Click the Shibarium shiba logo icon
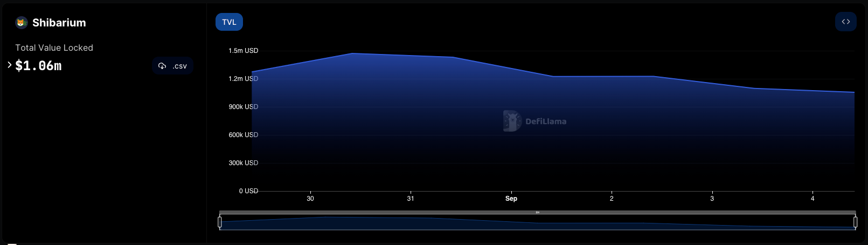Image resolution: width=868 pixels, height=245 pixels. coord(22,23)
